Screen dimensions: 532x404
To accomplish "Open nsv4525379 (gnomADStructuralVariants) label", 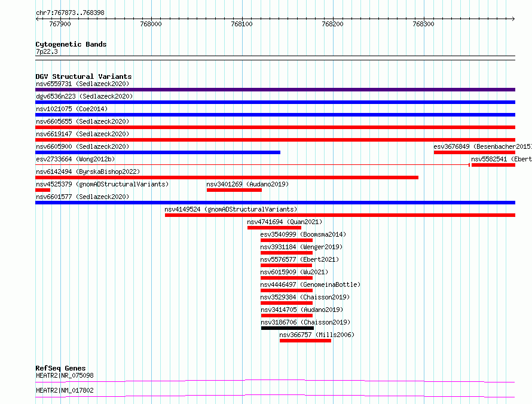I will pos(102,184).
